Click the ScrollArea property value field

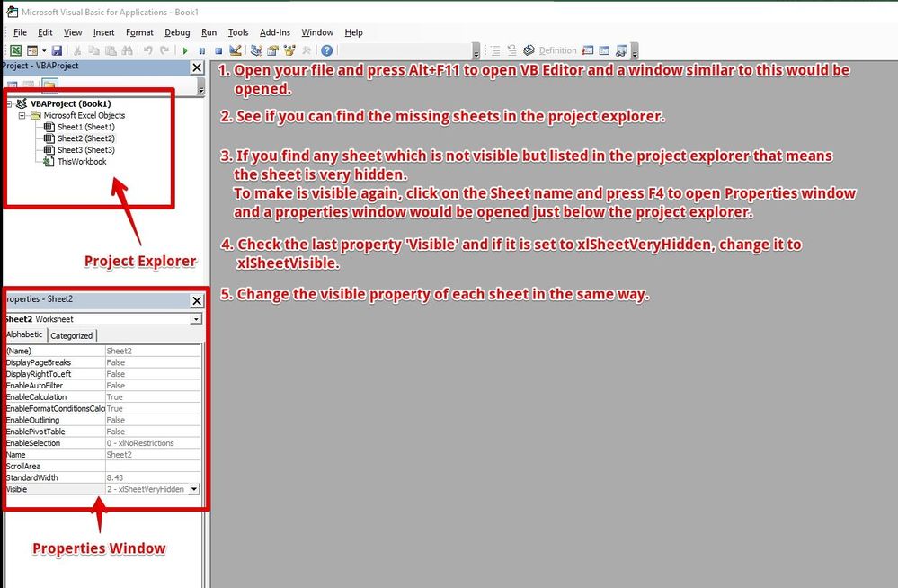[154, 466]
